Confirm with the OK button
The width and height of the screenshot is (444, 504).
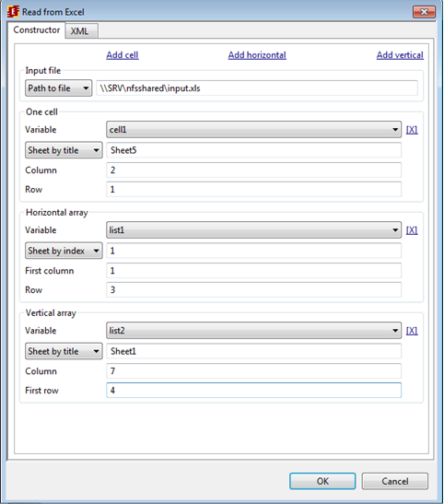tap(322, 481)
